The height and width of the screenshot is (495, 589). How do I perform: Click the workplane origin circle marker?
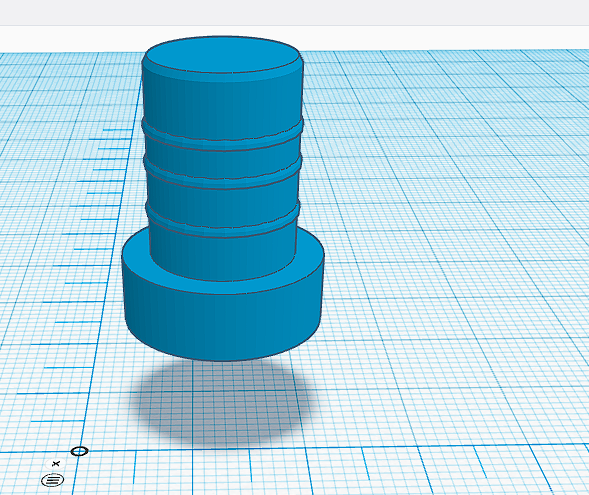pos(79,451)
